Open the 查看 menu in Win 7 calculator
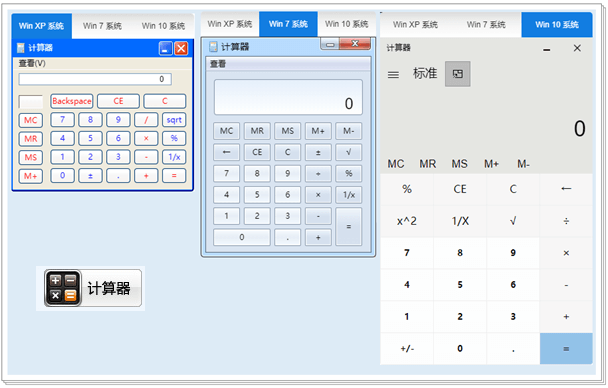This screenshot has width=608, height=388. pyautogui.click(x=218, y=64)
